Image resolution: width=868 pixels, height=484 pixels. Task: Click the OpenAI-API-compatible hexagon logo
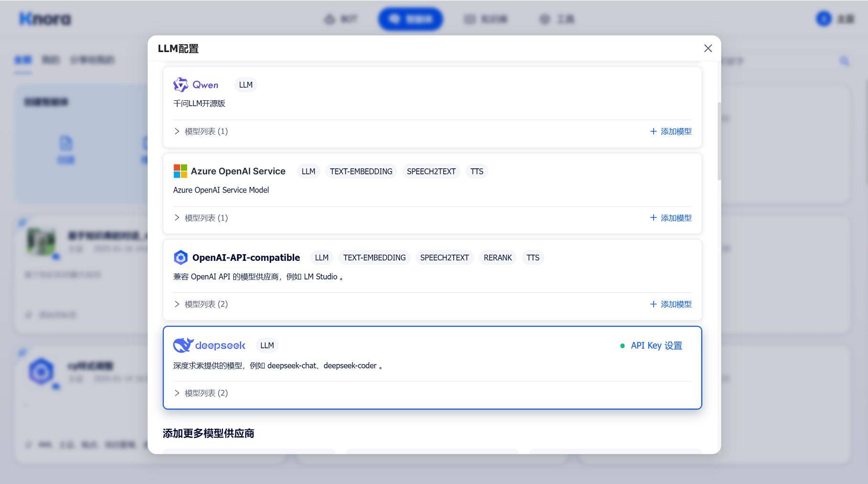[180, 258]
